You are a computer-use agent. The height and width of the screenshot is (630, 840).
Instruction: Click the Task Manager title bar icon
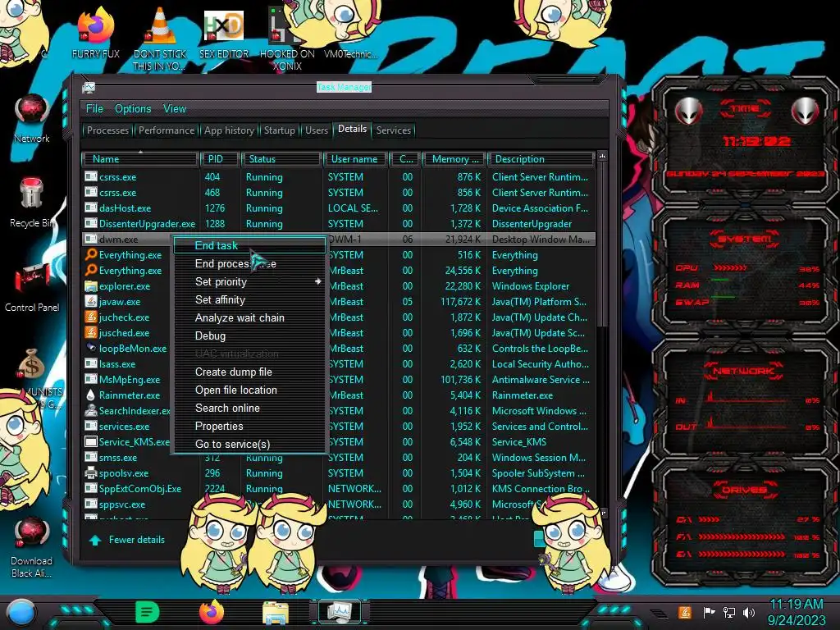[x=89, y=87]
